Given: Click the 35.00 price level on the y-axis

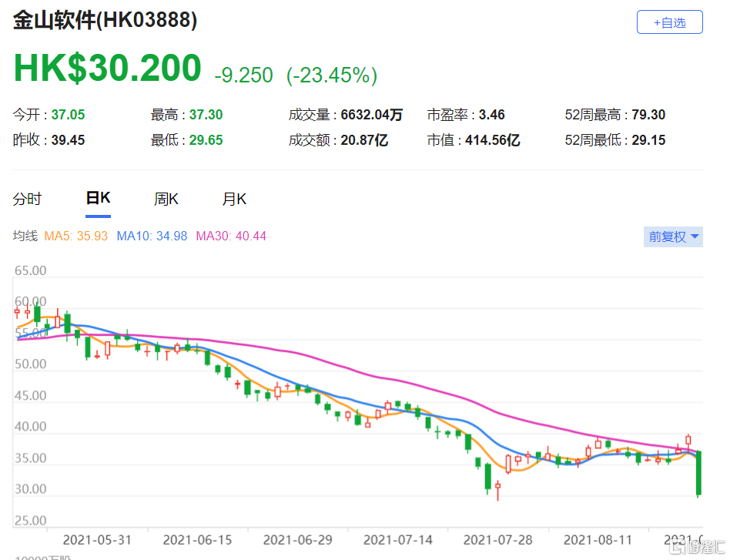Looking at the screenshot, I should (31, 458).
